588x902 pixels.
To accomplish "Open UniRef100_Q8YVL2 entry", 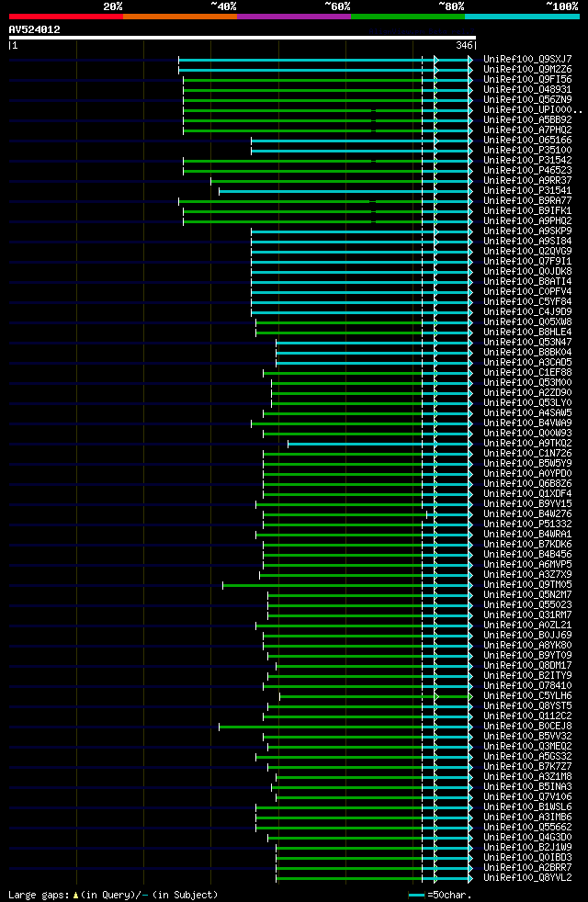I will tap(527, 878).
